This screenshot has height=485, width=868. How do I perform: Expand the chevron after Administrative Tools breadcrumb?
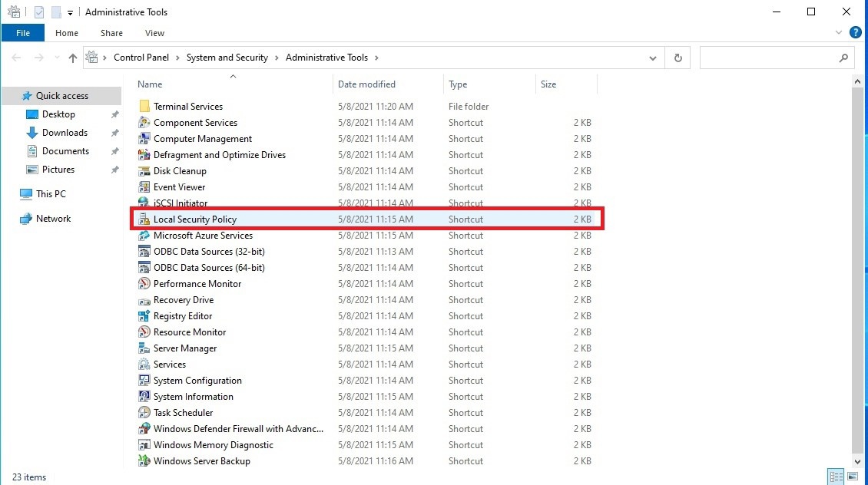[x=376, y=58]
